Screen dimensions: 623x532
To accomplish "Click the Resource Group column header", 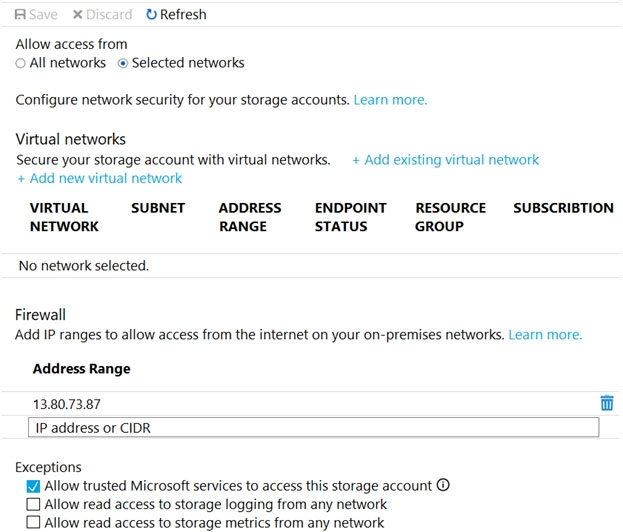I will coord(450,217).
